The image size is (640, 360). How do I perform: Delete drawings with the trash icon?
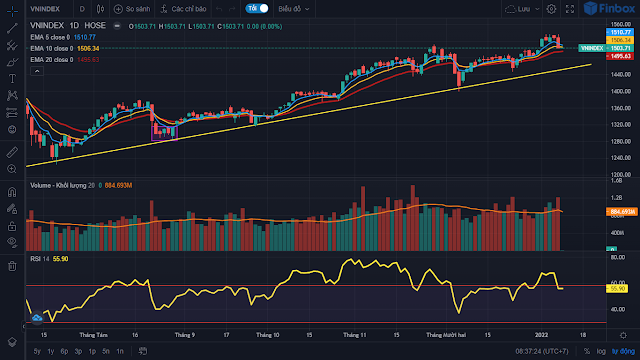12,266
